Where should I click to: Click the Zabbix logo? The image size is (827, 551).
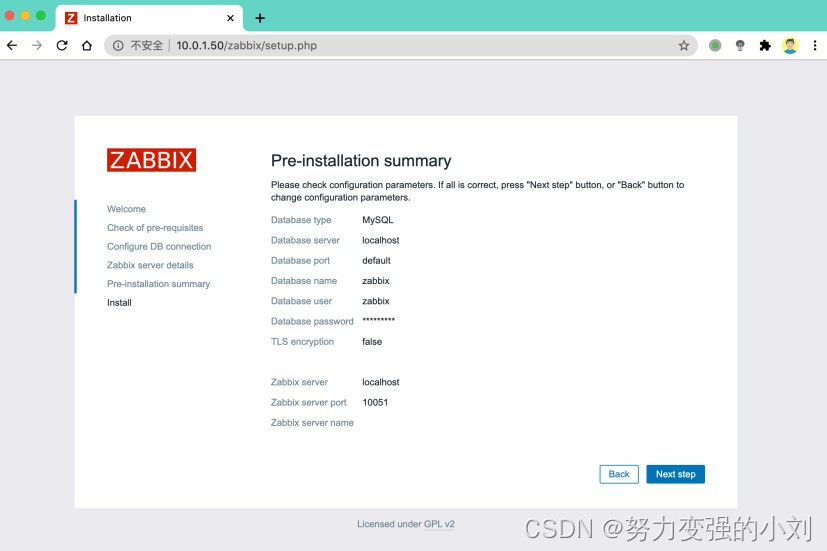point(151,160)
